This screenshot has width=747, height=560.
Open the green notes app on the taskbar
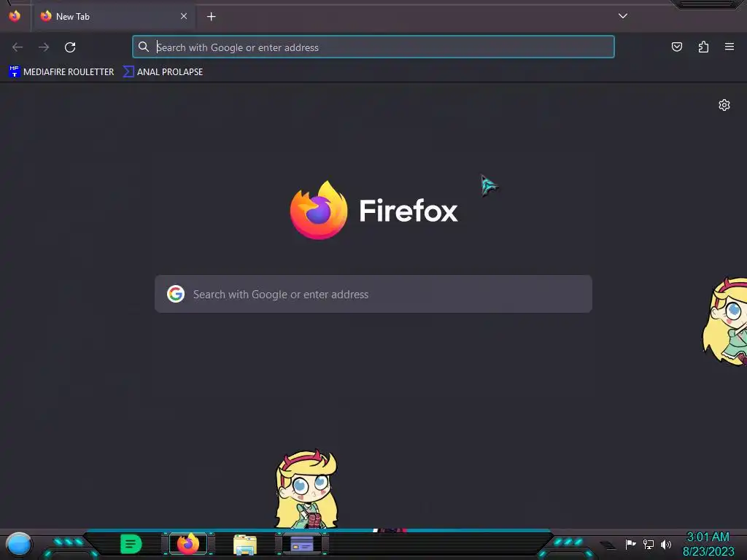point(131,544)
